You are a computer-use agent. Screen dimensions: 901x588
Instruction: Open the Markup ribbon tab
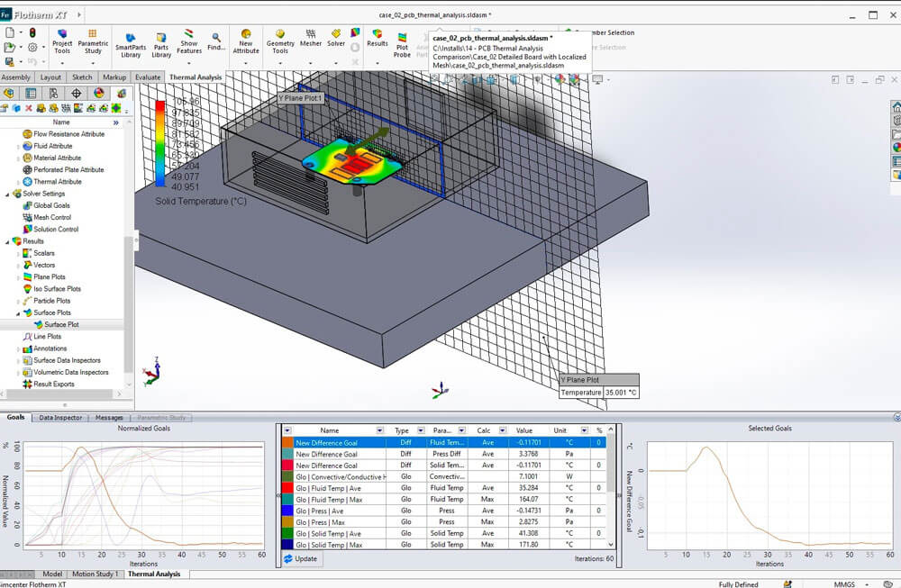(x=114, y=77)
